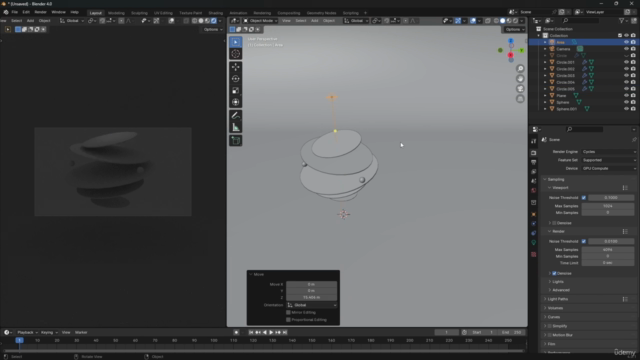Open the View Layer properties tab icon
The height and width of the screenshot is (360, 640).
click(533, 171)
